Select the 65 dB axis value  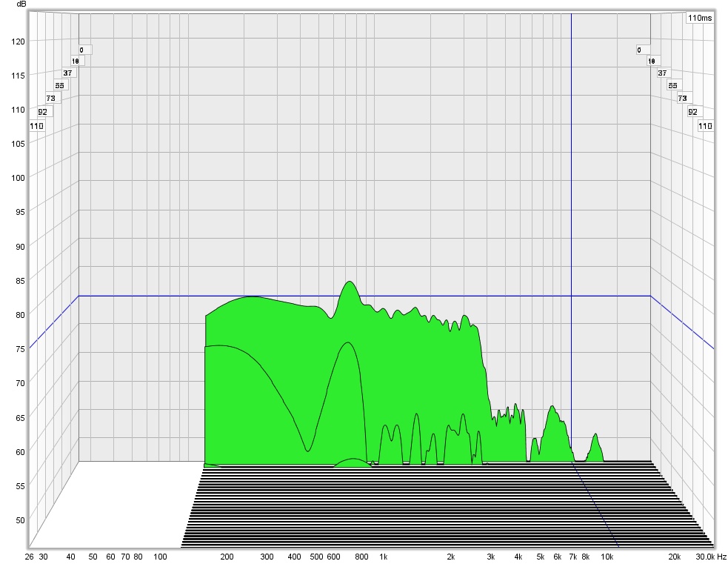(20, 418)
